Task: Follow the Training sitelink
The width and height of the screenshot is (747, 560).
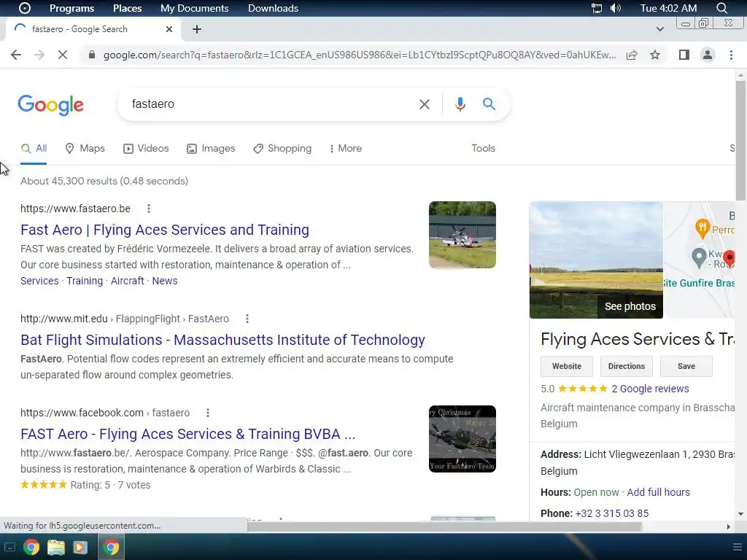Action: click(x=85, y=281)
